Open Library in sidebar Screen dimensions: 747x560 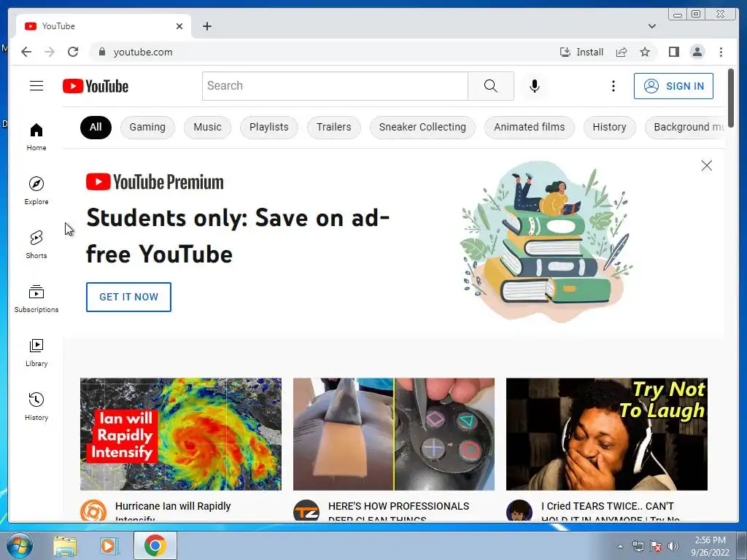36,352
